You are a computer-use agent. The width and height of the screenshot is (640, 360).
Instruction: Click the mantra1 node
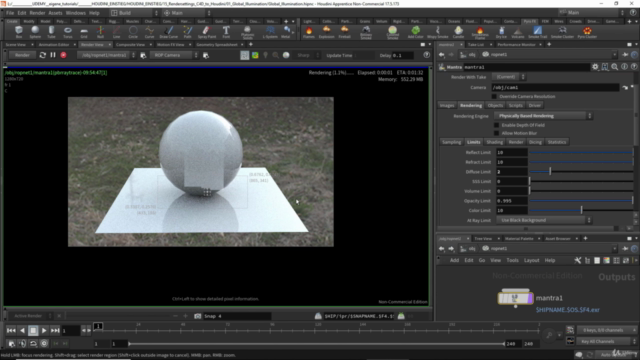click(516, 298)
